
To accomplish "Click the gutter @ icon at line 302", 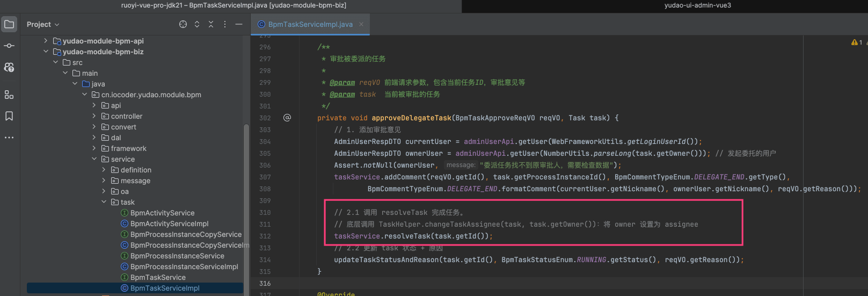I will tap(287, 118).
